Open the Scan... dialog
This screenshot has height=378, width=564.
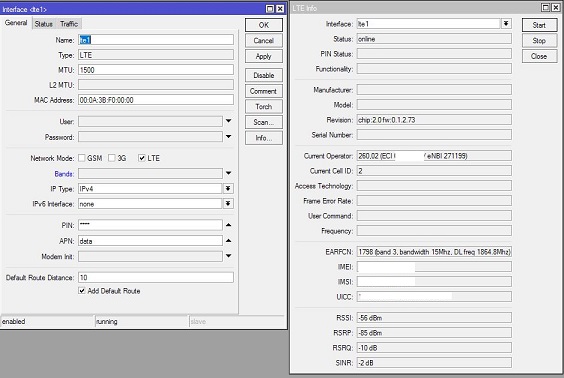pos(264,122)
